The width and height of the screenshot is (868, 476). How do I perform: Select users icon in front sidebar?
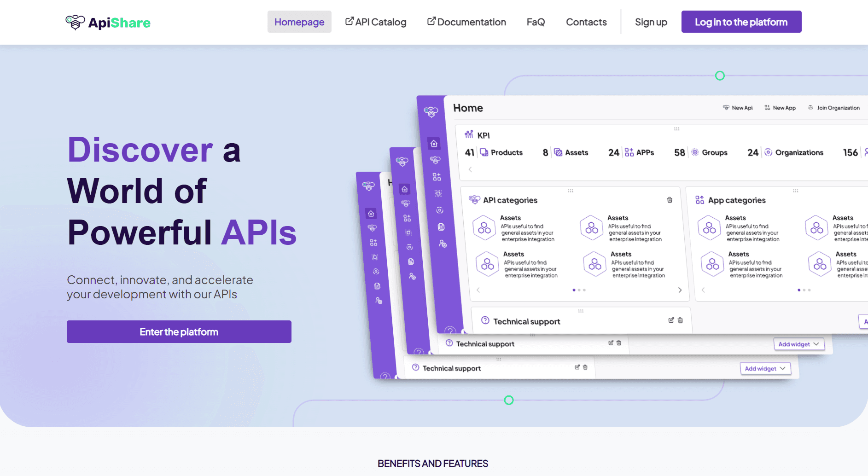coord(443,244)
